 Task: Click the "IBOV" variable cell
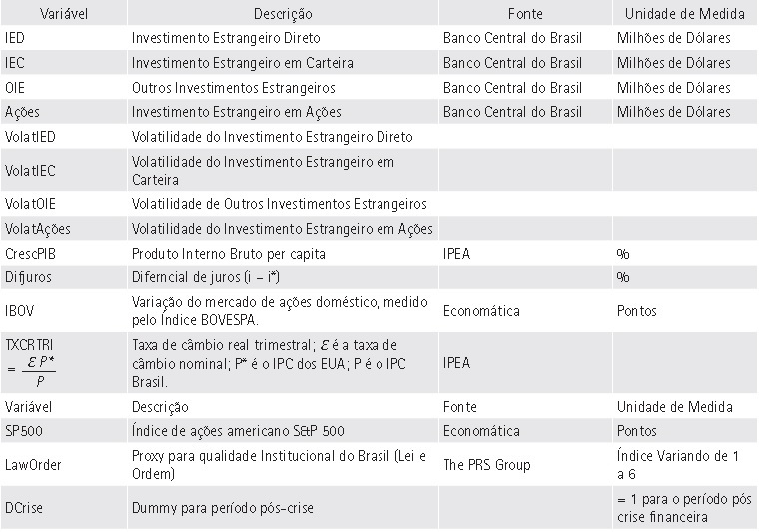point(20,311)
